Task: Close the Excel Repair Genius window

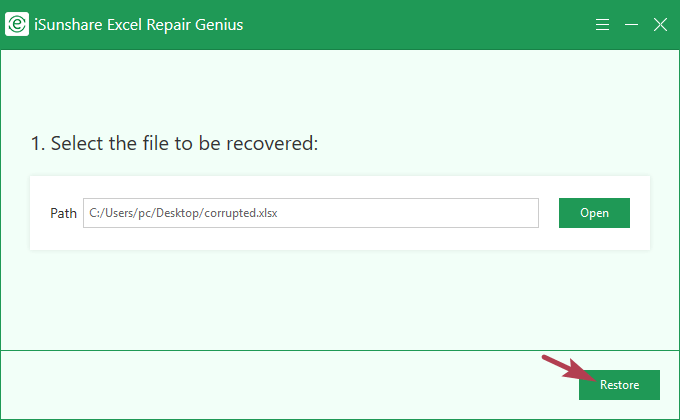Action: tap(660, 24)
